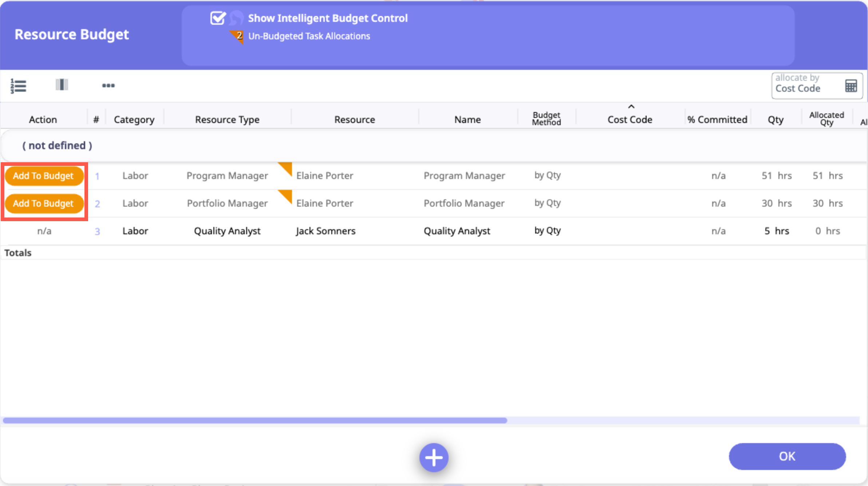Click the round plus add button
Image resolution: width=868 pixels, height=486 pixels.
[x=434, y=457]
